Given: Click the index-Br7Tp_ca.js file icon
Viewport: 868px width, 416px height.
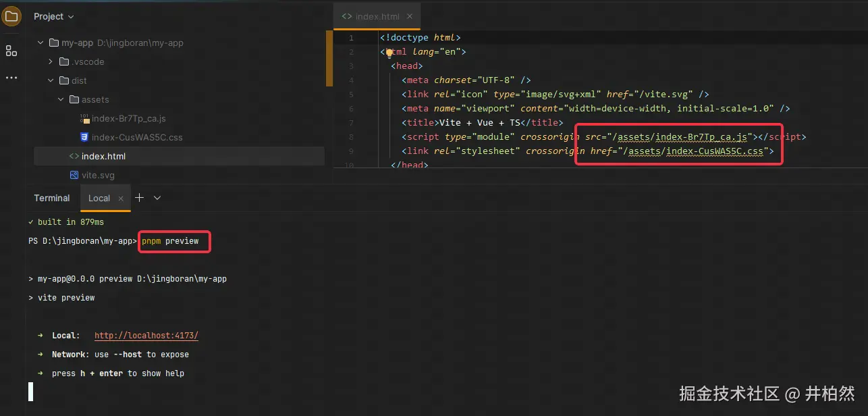Looking at the screenshot, I should pyautogui.click(x=84, y=118).
